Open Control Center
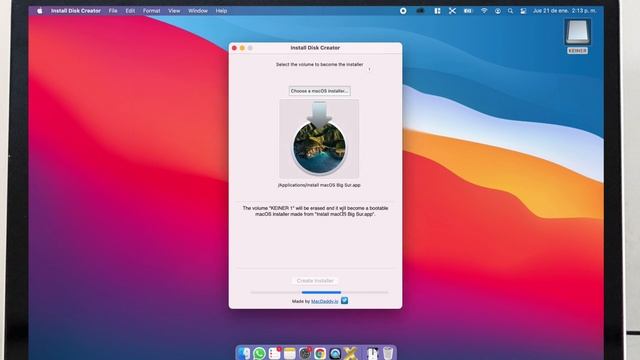The height and width of the screenshot is (360, 640). [x=523, y=11]
